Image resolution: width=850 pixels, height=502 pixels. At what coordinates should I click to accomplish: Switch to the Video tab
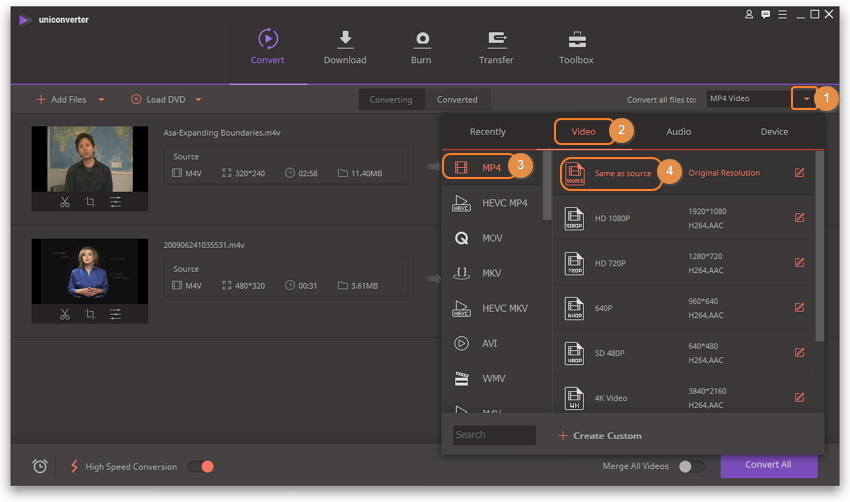tap(583, 132)
